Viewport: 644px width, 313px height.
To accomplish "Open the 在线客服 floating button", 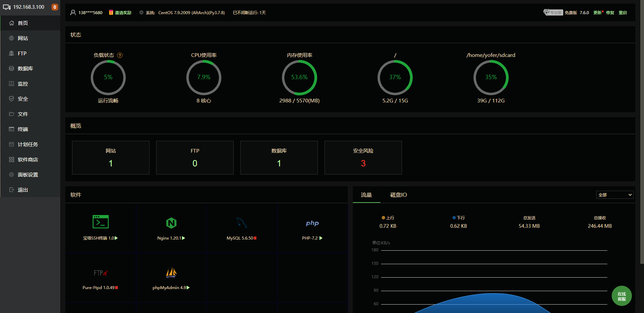I will click(621, 296).
